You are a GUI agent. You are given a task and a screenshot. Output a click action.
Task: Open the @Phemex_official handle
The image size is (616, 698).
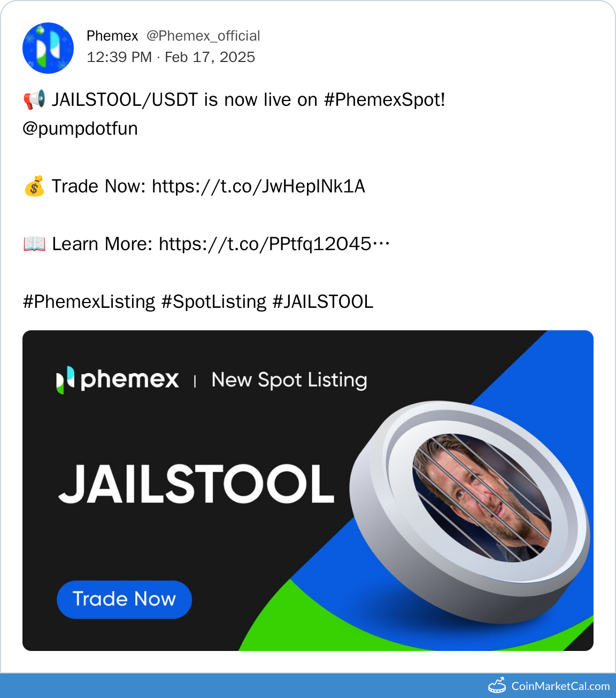coord(203,36)
